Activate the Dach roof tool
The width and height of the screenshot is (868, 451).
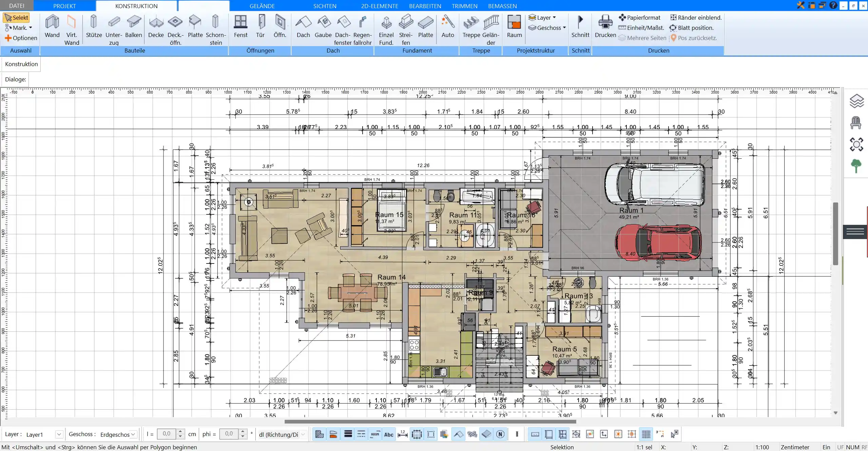click(303, 26)
